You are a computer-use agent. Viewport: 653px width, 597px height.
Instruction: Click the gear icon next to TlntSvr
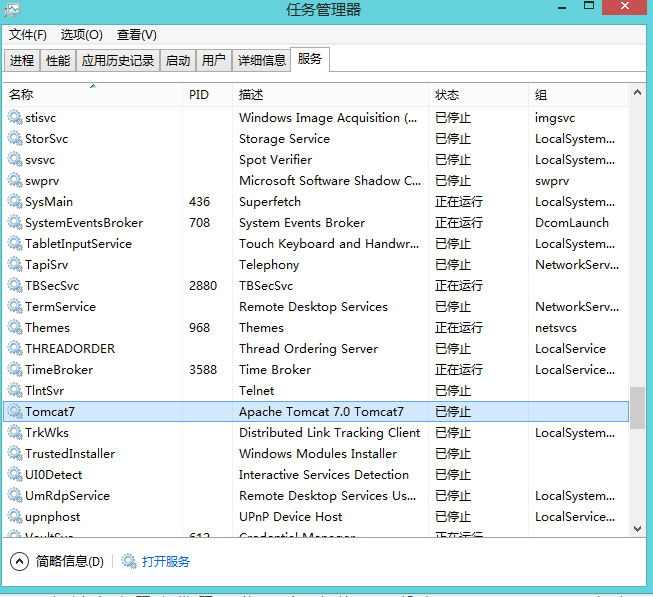tap(14, 391)
